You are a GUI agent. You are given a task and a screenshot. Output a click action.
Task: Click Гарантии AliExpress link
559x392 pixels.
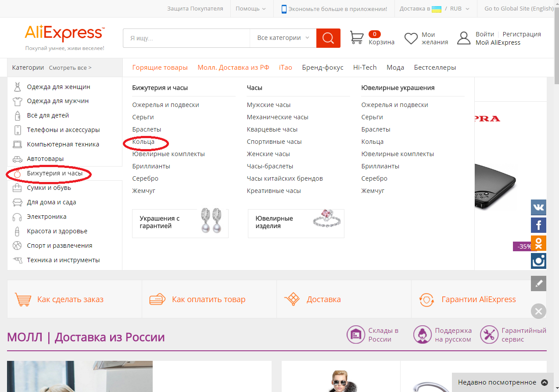[478, 299]
